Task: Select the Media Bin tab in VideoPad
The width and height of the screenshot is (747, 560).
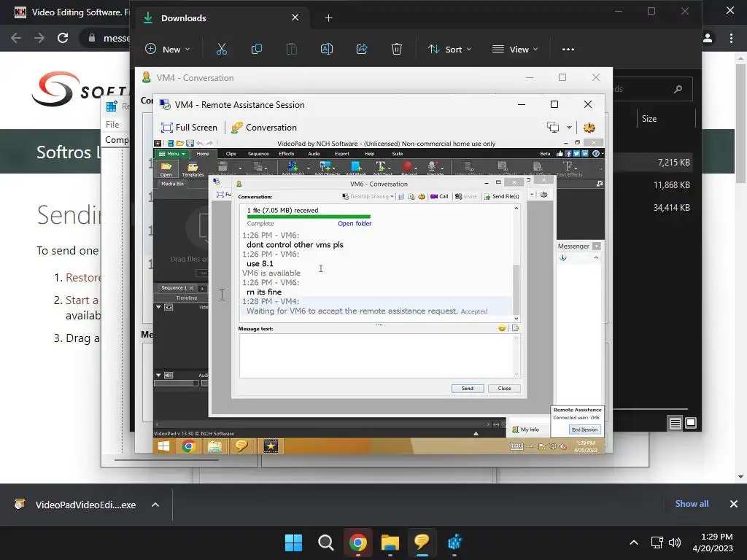Action: (172, 184)
